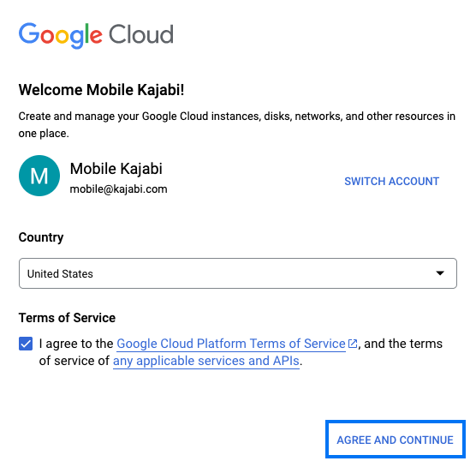Open Google Cloud Platform Terms of Service link

[x=231, y=344]
